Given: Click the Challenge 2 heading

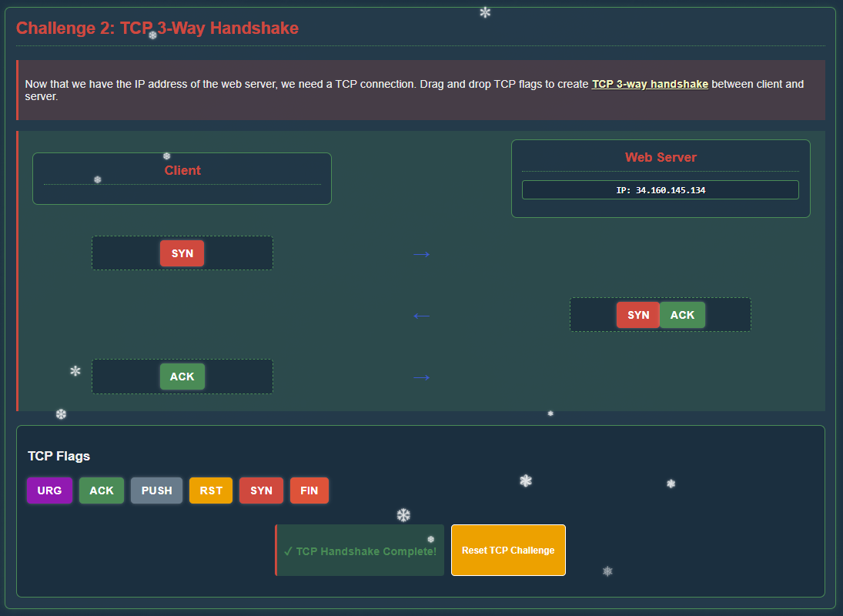Looking at the screenshot, I should 157,28.
